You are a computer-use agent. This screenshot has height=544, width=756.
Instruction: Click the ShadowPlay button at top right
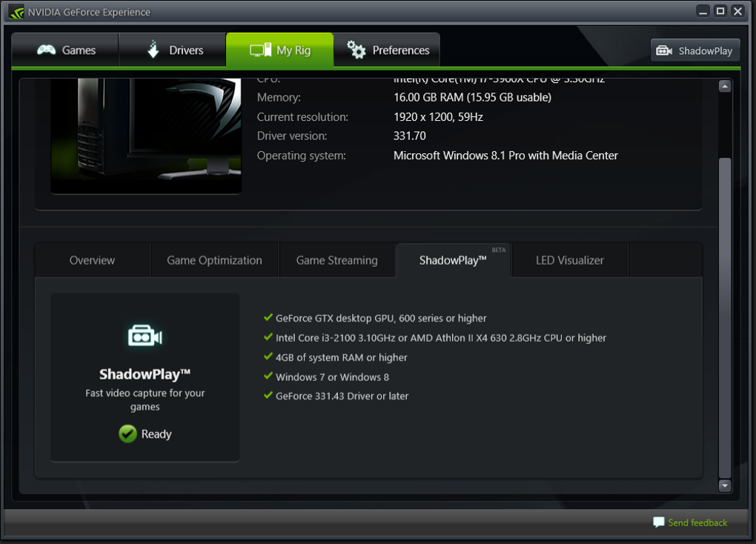tap(695, 50)
